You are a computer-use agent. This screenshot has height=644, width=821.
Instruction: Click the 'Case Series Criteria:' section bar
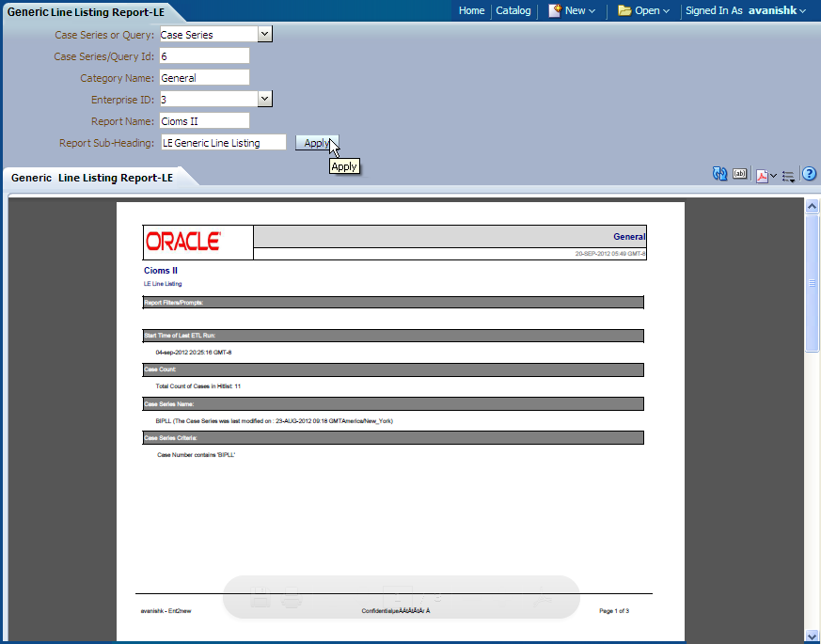(x=393, y=438)
